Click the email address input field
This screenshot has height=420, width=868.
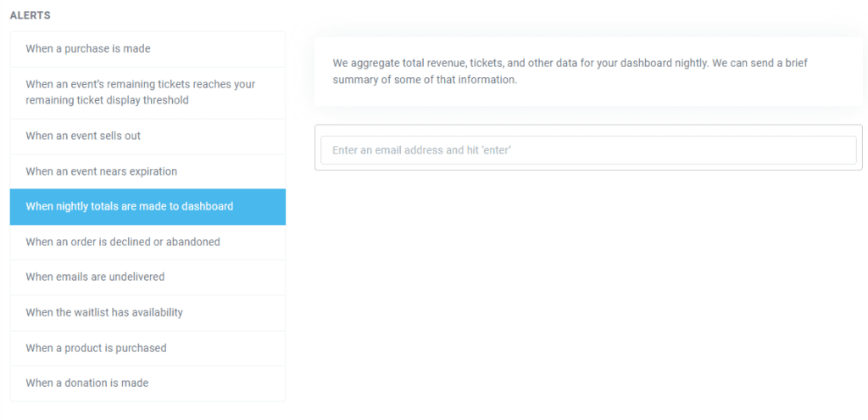pyautogui.click(x=588, y=150)
